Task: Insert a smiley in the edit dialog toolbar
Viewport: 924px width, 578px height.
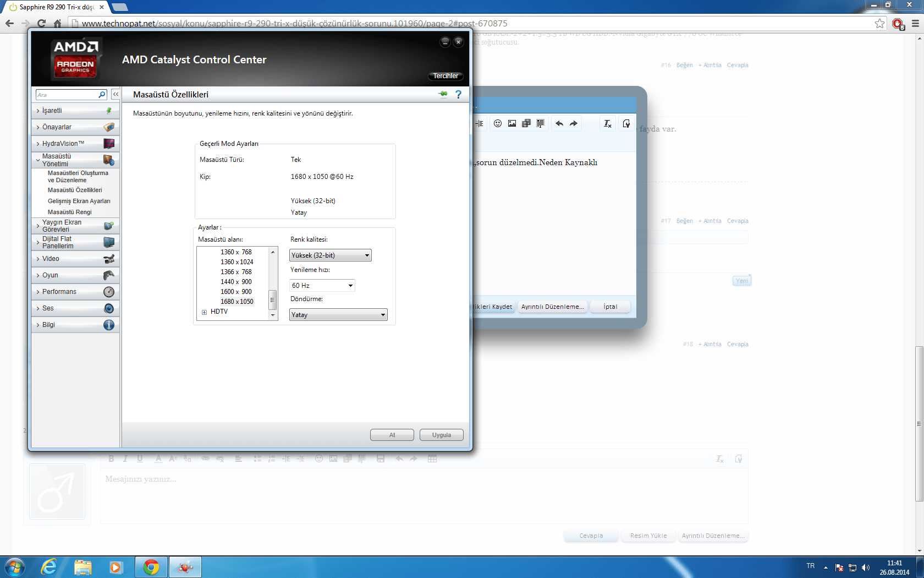Action: tap(498, 123)
